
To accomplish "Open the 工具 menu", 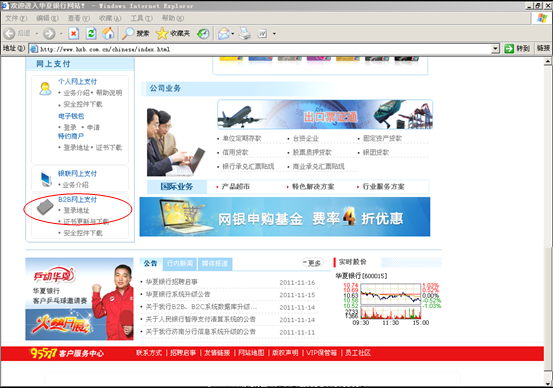I will tap(141, 18).
